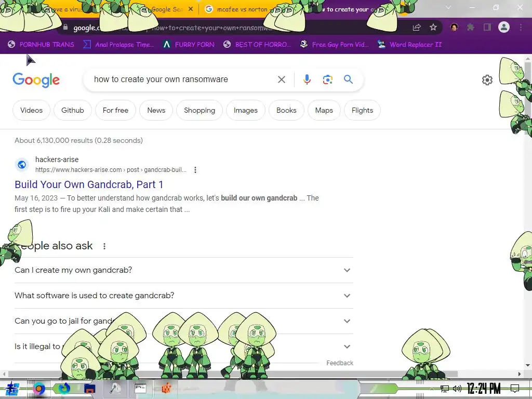
Task: Switch to Flights results
Action: point(362,110)
